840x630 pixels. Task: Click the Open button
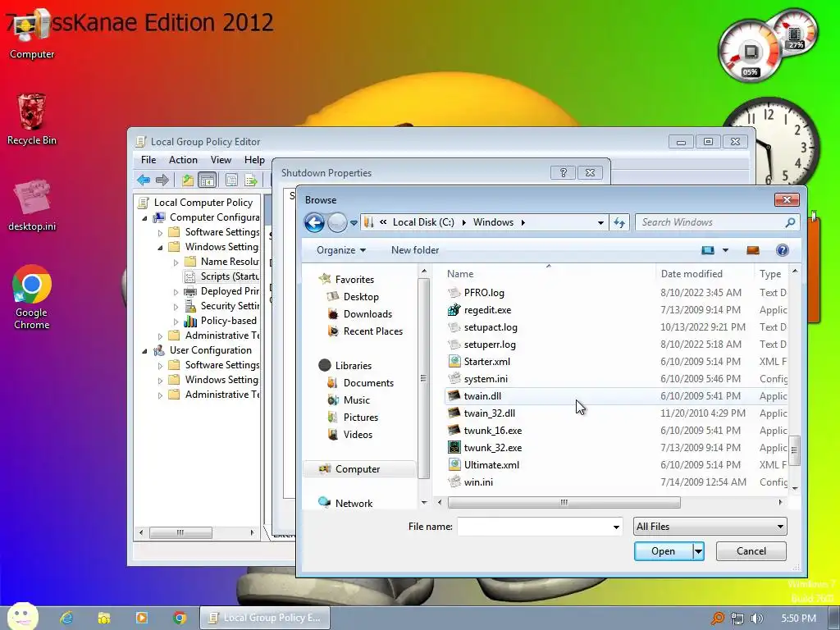click(663, 551)
